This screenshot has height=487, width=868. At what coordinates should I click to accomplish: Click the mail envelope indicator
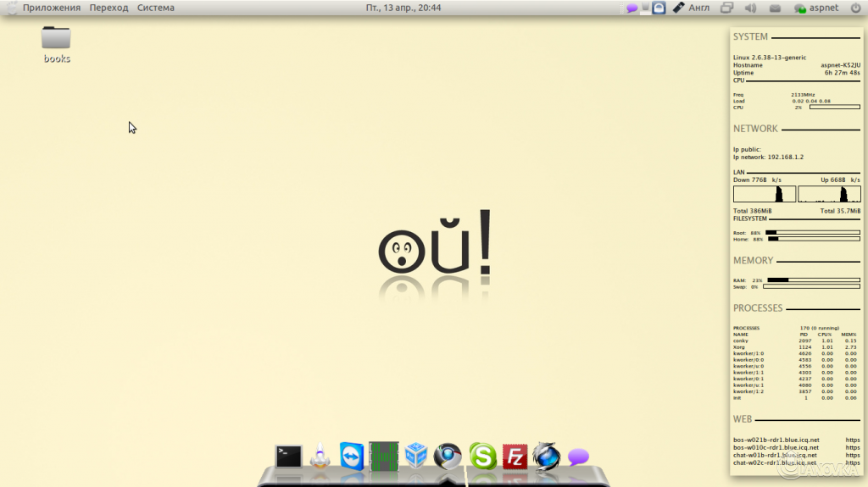coord(775,8)
